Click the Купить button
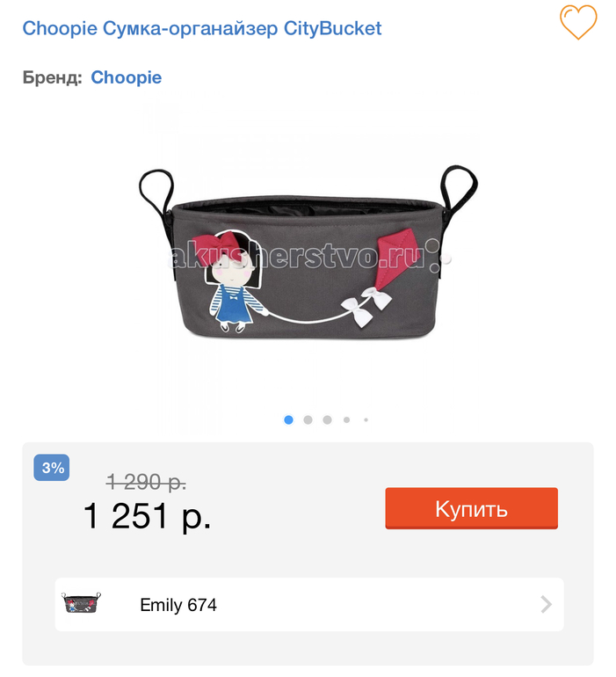 (471, 508)
